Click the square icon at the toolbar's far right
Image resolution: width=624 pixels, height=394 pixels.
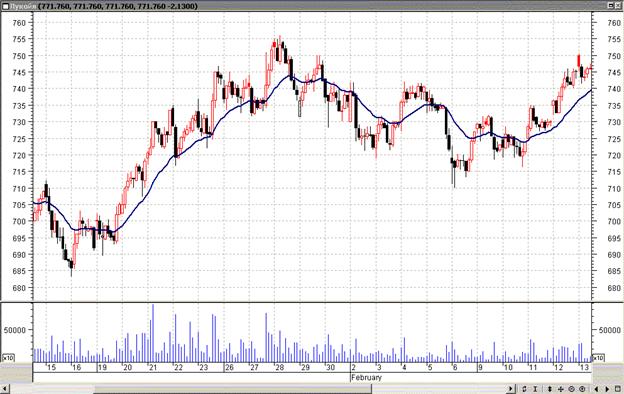point(618,389)
